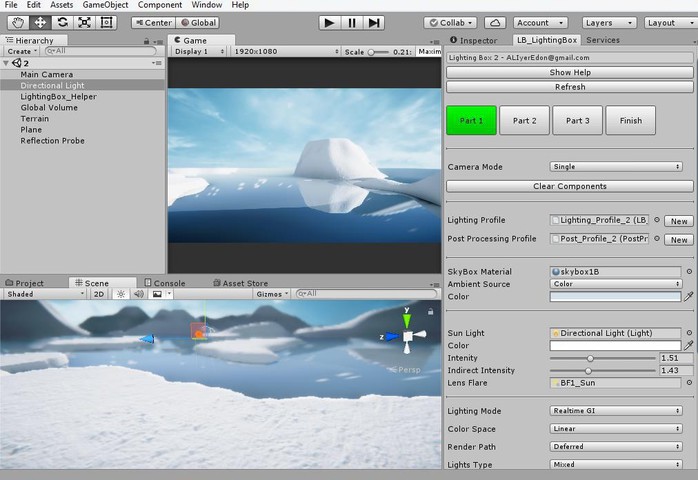This screenshot has height=480, width=698.
Task: Select the Rect Transform tool
Action: pyautogui.click(x=106, y=23)
